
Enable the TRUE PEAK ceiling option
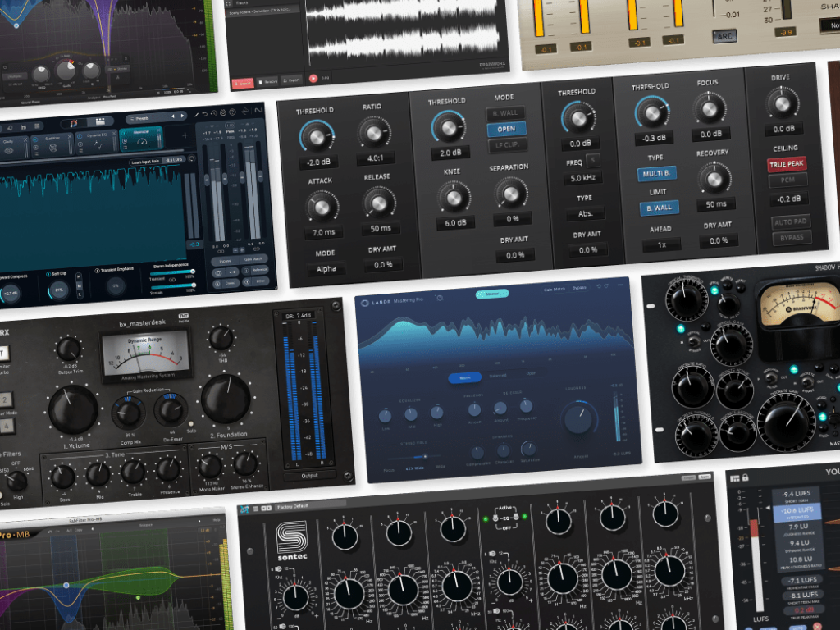[x=786, y=164]
